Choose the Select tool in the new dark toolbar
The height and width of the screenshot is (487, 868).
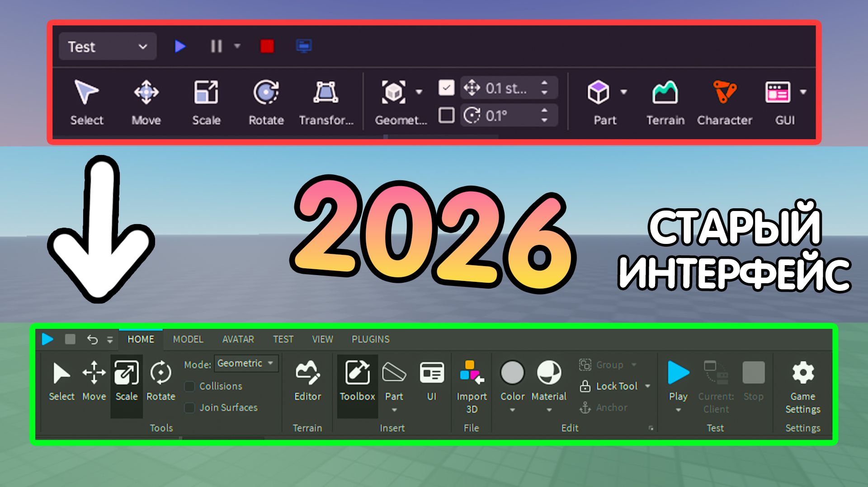tap(86, 103)
